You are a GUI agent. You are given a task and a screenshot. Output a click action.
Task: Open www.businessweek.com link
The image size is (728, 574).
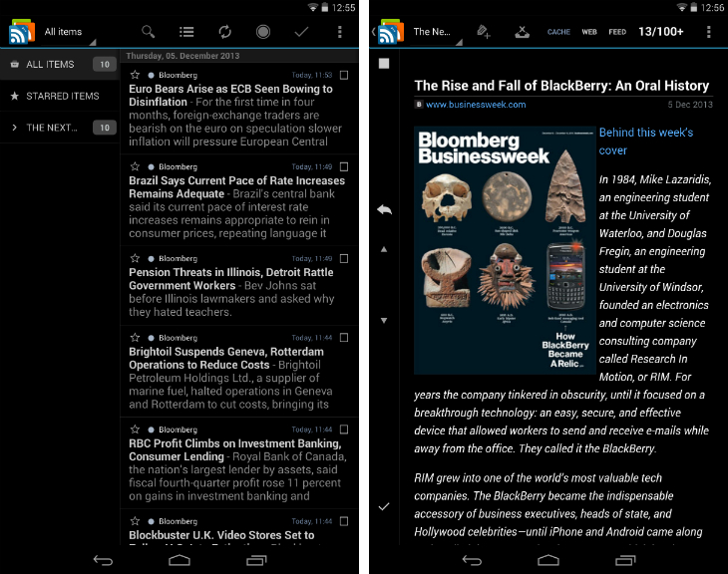pos(476,105)
